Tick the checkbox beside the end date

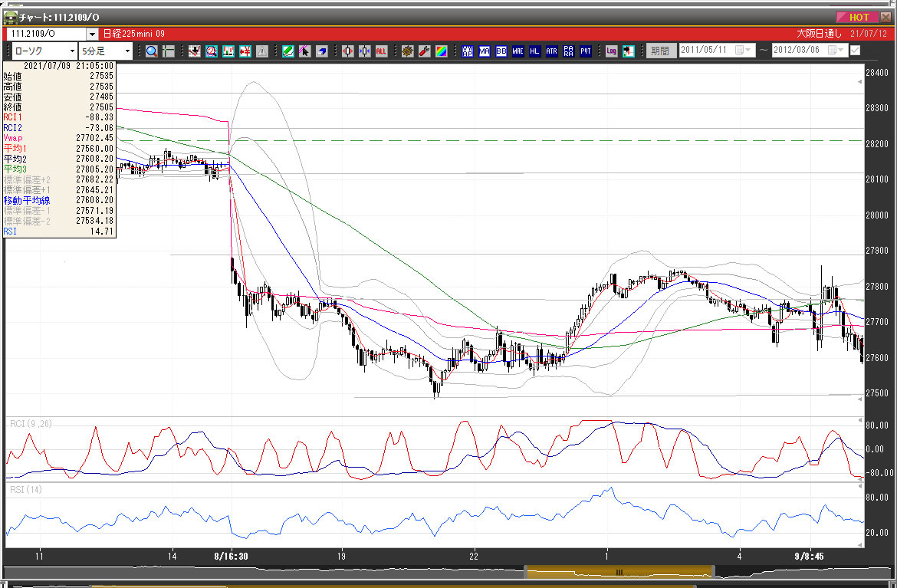point(855,51)
